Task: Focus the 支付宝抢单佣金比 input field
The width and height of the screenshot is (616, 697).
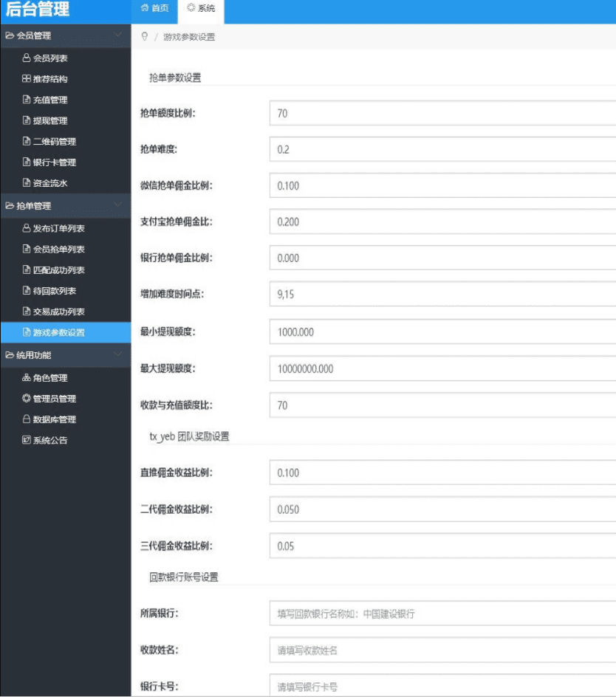Action: coord(442,222)
